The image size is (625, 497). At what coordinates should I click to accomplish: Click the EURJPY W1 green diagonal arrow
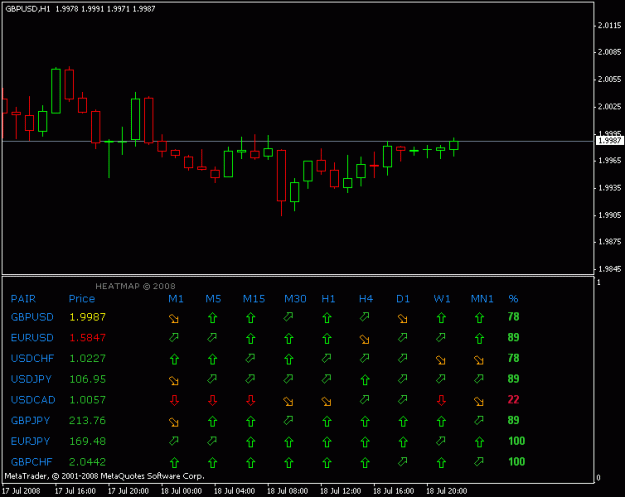[440, 440]
